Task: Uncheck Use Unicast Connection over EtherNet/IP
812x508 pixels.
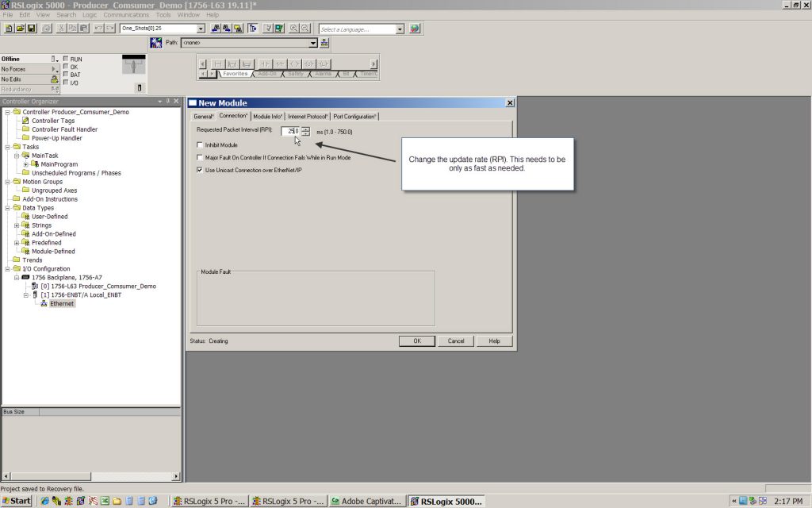Action: pyautogui.click(x=200, y=170)
